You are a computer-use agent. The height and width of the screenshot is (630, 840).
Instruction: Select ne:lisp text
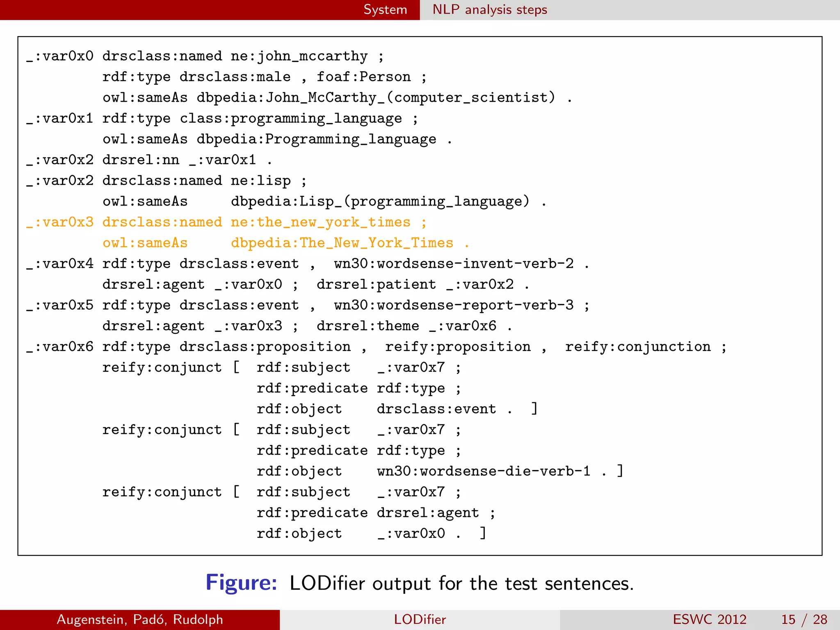(x=260, y=181)
